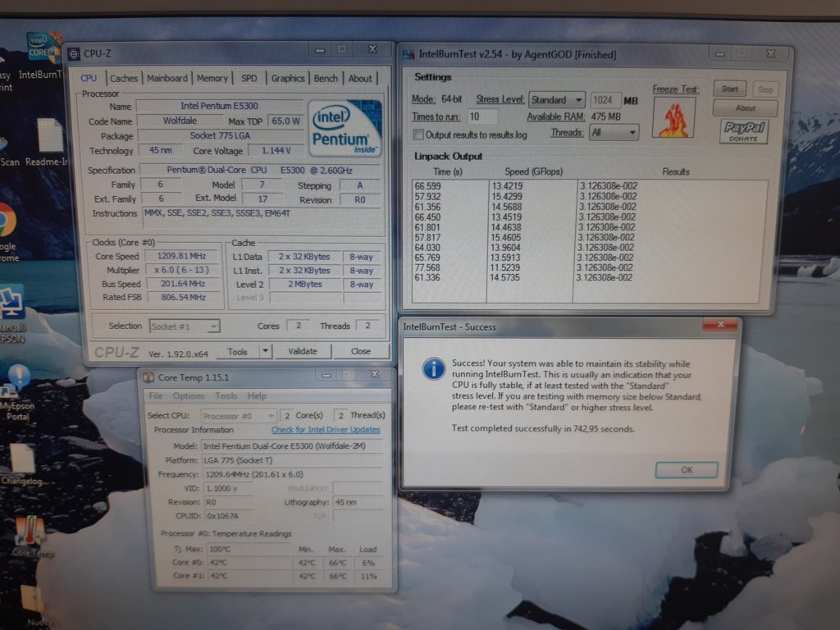Viewport: 840px width, 630px height.
Task: Open the CPU-Z Tools dropdown arrow
Action: click(x=265, y=351)
